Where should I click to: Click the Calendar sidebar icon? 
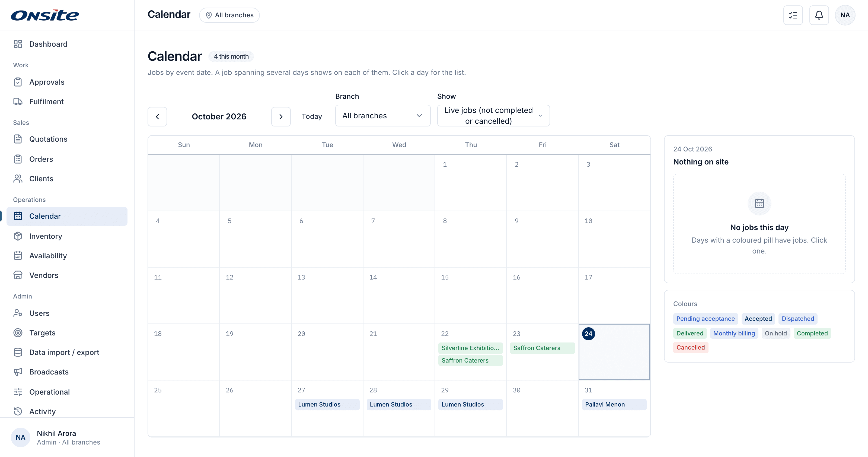(18, 216)
